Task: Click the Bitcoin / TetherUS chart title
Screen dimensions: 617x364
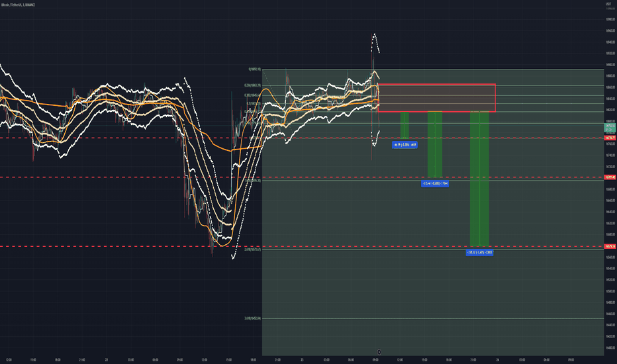Action: pyautogui.click(x=18, y=5)
